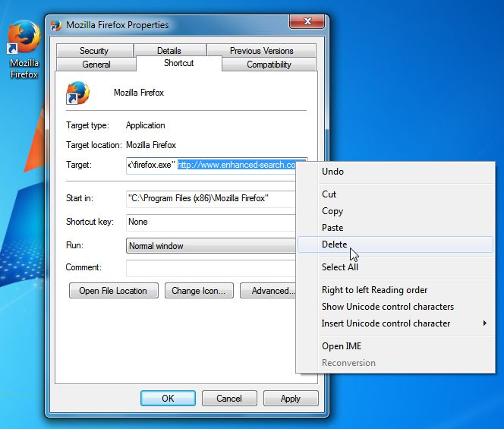Click the Mozilla Firefox name beside the icon
Viewport: 504px width, 429px height.
click(x=139, y=93)
